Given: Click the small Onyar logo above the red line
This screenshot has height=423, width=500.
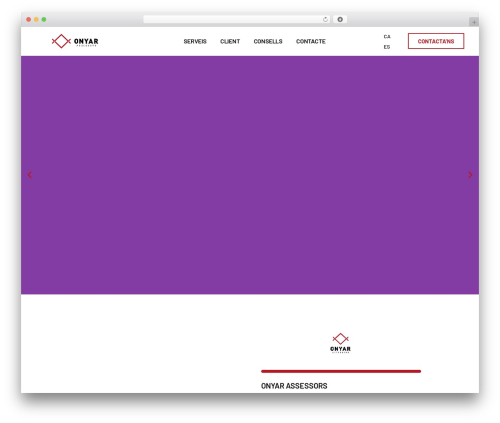Looking at the screenshot, I should pos(340,343).
